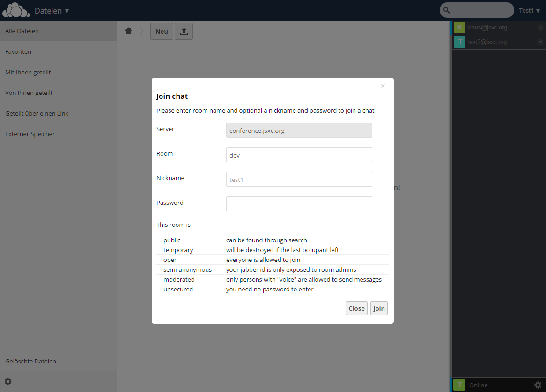The image size is (546, 392).
Task: Click the Room input field
Action: [299, 155]
